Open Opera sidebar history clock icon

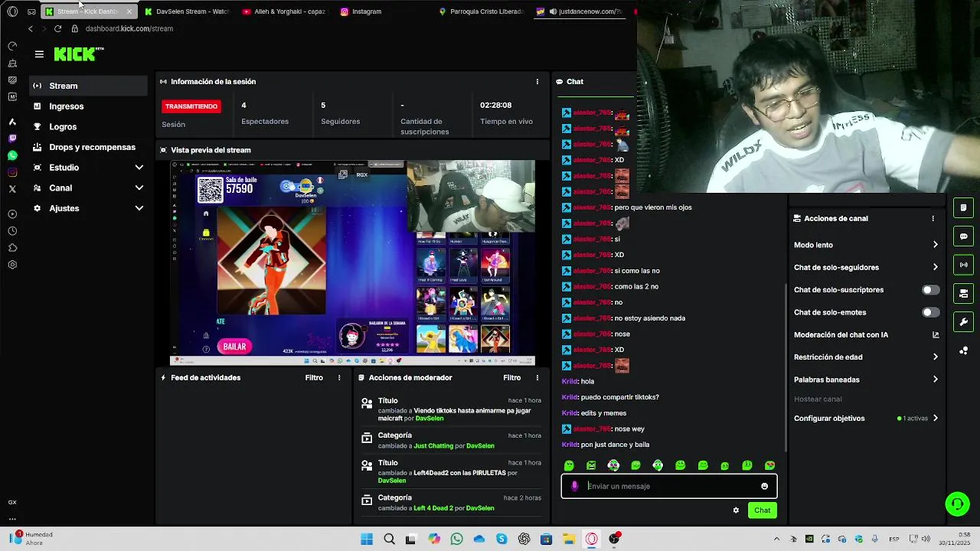click(12, 231)
